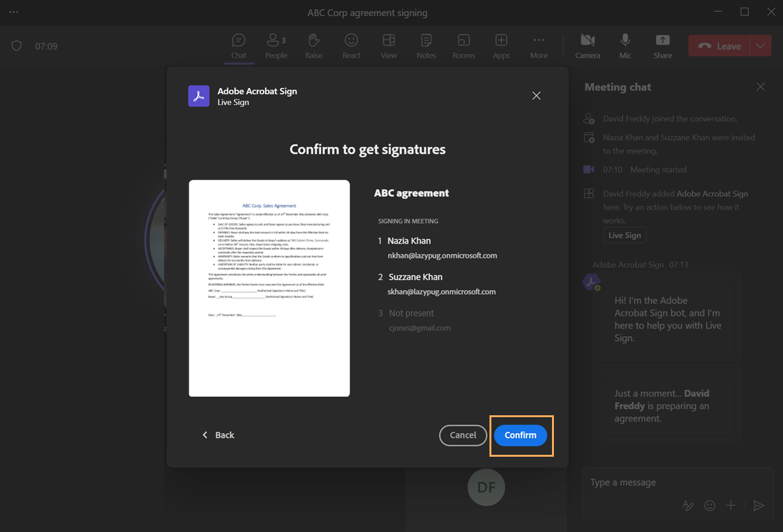Open the Apps panel
Image resolution: width=783 pixels, height=532 pixels.
(501, 45)
